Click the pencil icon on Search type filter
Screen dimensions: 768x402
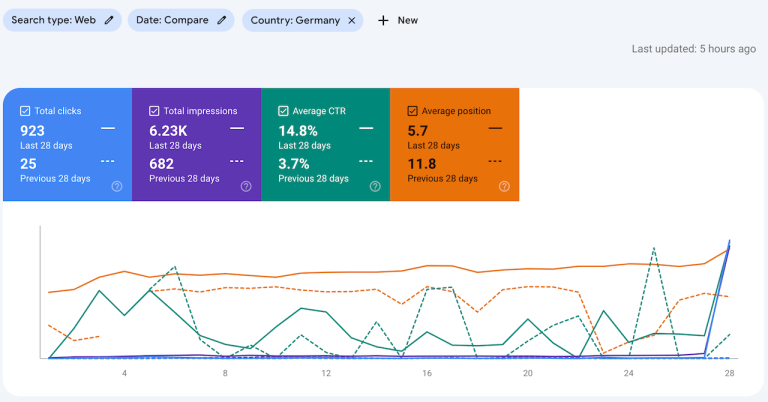pos(109,20)
